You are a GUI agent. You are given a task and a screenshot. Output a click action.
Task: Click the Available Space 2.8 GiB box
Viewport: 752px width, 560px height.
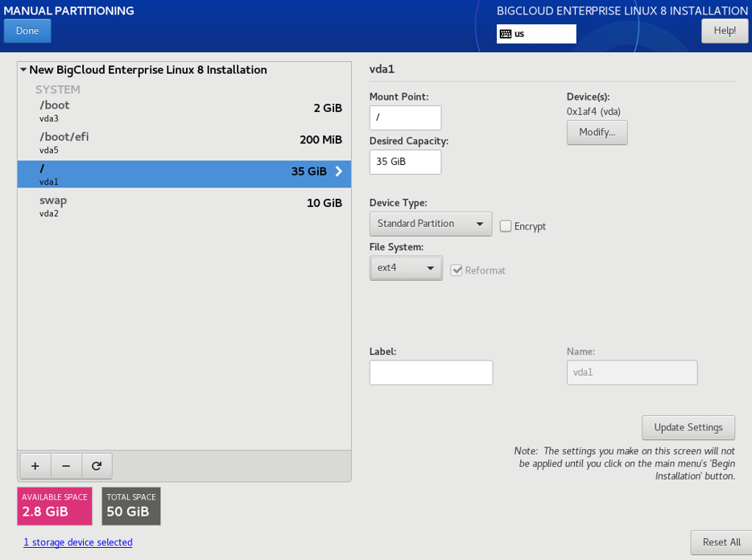coord(55,506)
